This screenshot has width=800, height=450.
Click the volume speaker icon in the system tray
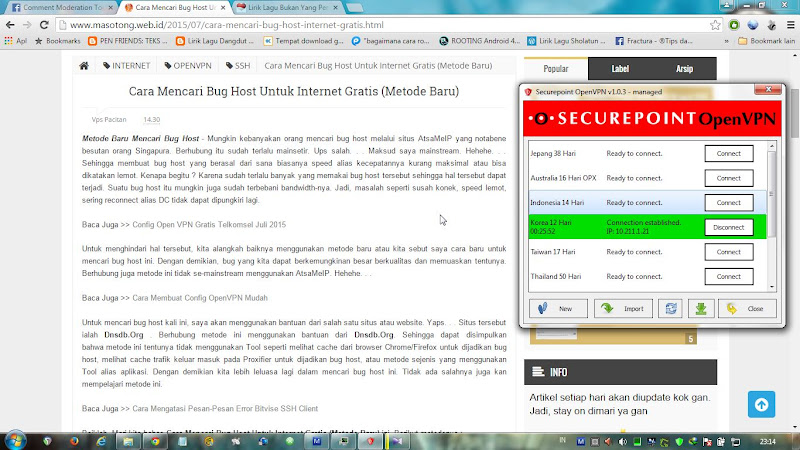[622, 442]
